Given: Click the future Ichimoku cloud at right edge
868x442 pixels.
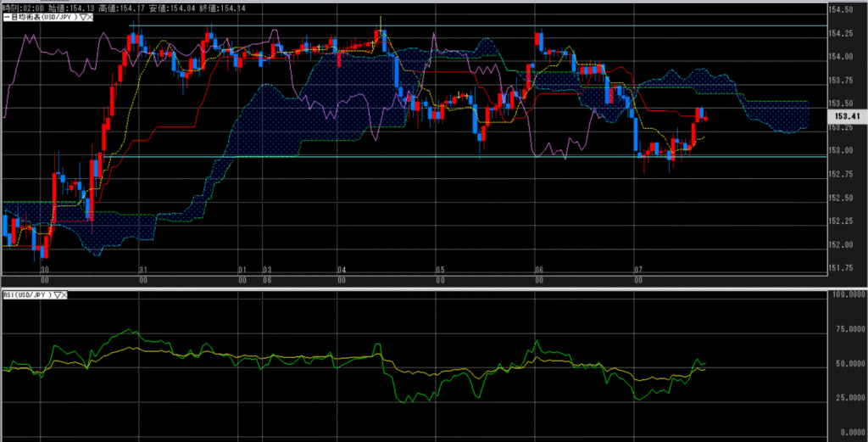Looking at the screenshot, I should coord(776,115).
